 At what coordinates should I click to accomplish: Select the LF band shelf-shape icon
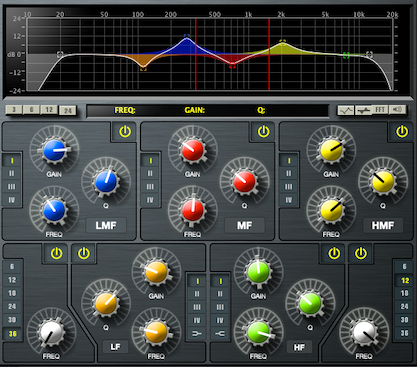197,333
